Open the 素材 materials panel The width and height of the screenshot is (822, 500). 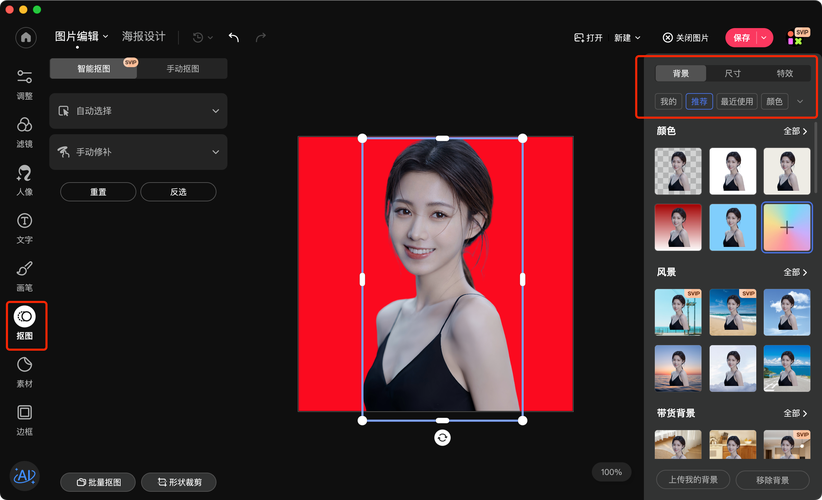(x=25, y=371)
